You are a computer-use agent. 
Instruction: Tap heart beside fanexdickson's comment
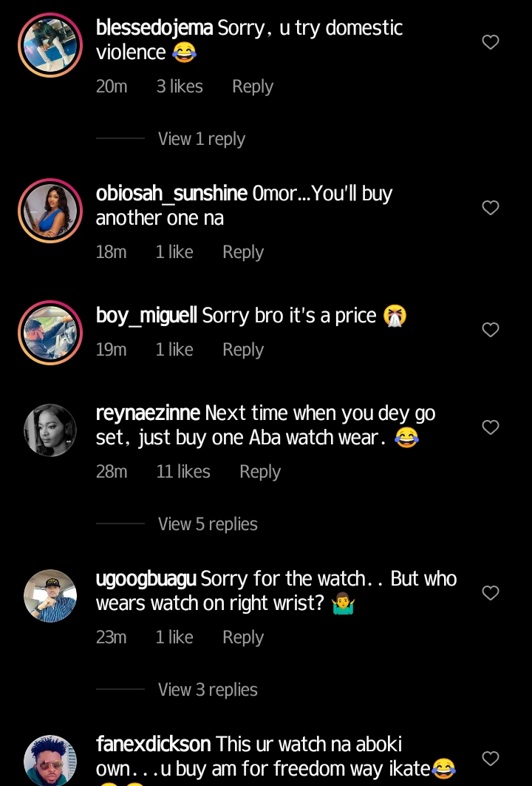pyautogui.click(x=491, y=758)
